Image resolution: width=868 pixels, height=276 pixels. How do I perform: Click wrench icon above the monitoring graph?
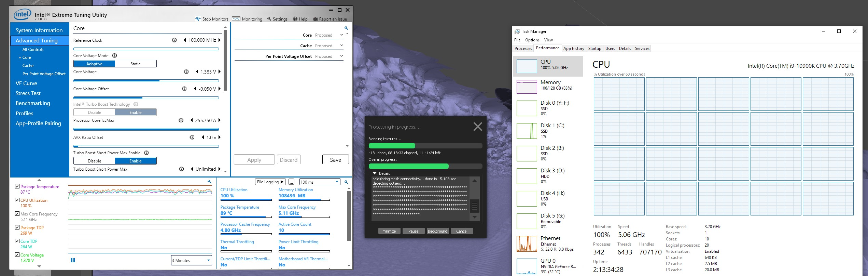[x=210, y=182]
